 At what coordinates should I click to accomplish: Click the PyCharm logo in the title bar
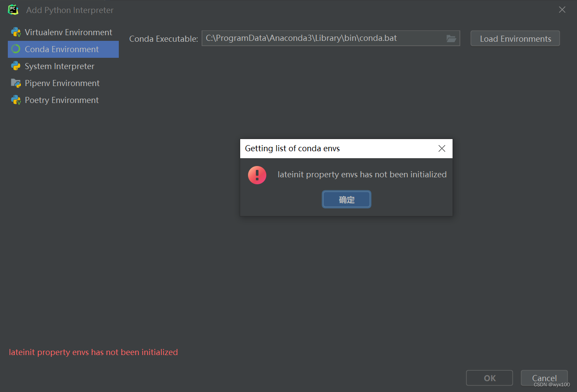[12, 9]
